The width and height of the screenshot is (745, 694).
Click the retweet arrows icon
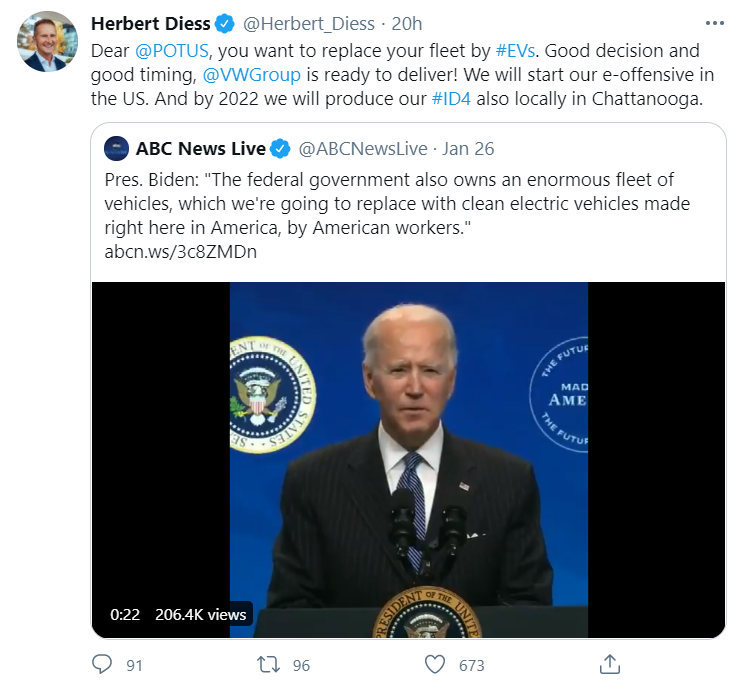click(267, 664)
